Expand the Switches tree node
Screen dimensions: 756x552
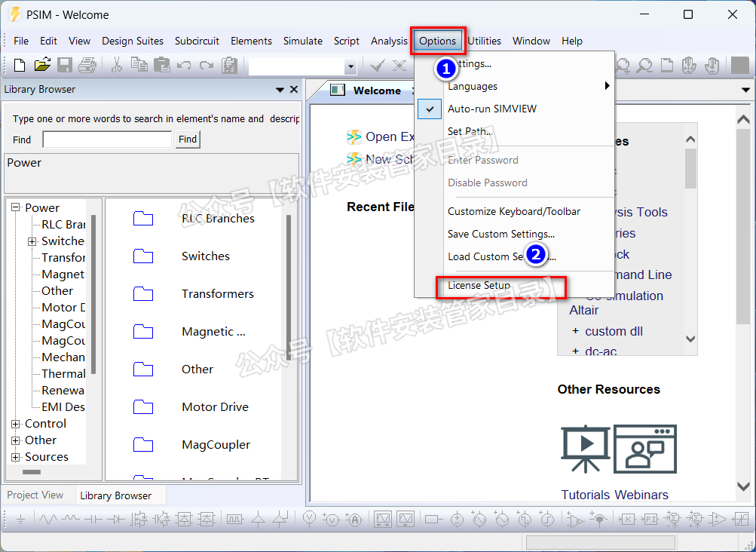pyautogui.click(x=32, y=241)
